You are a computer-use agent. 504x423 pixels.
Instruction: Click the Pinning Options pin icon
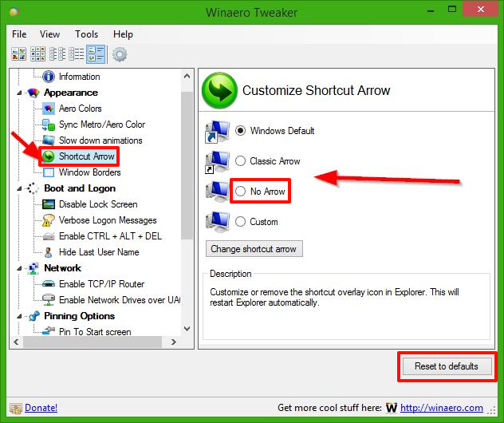33,316
